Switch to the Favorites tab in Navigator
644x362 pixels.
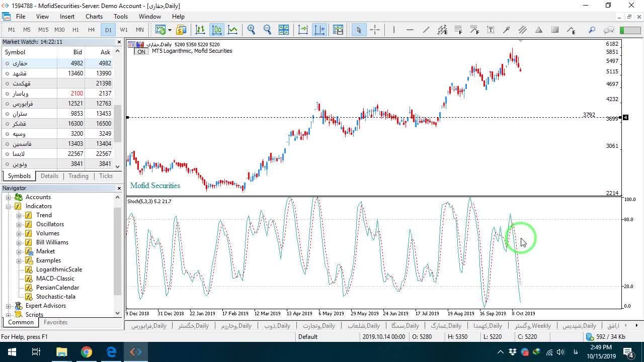[x=55, y=322]
